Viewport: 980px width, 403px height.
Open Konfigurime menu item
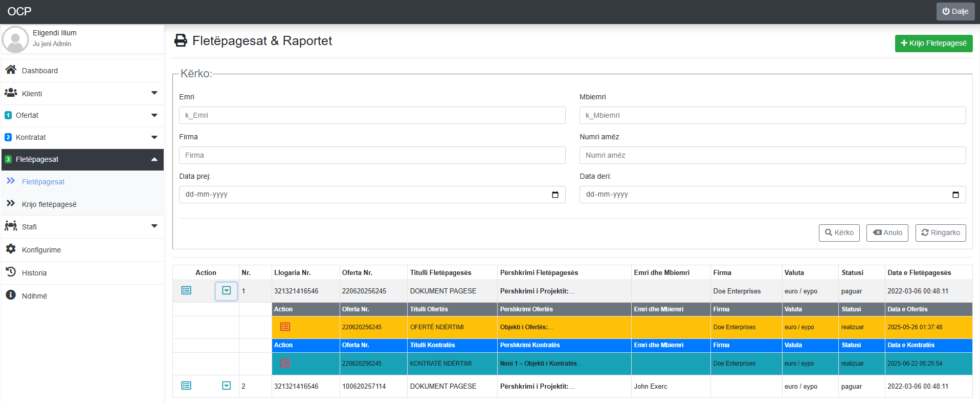pyautogui.click(x=83, y=250)
